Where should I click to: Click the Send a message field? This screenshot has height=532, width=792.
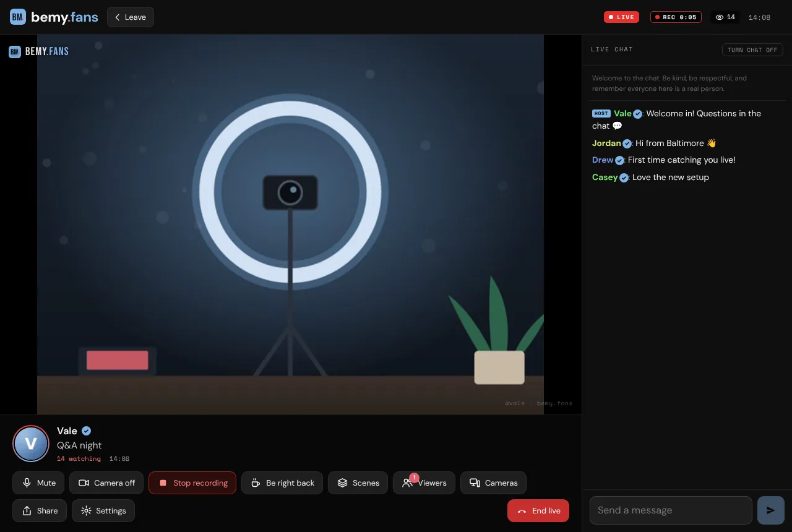pos(671,510)
